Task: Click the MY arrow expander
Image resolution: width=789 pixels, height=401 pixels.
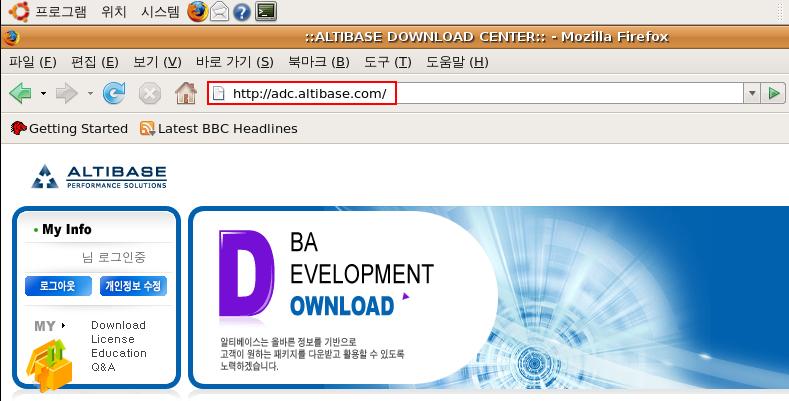Action: point(63,326)
